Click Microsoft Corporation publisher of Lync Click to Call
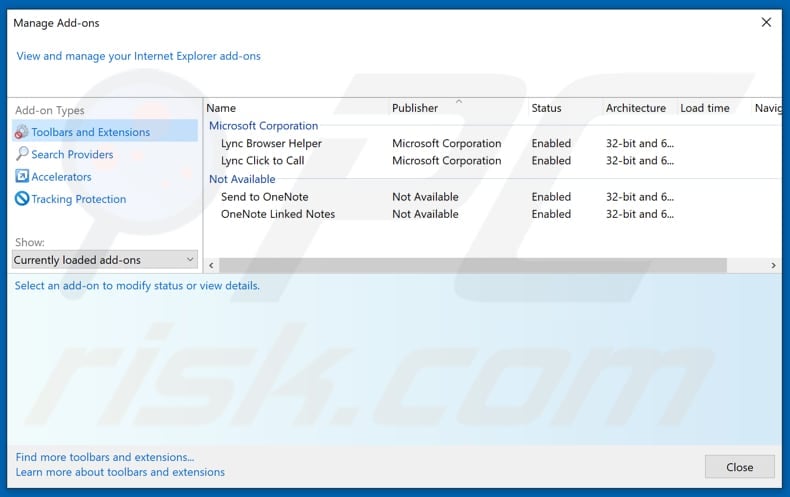The width and height of the screenshot is (790, 497). [446, 160]
